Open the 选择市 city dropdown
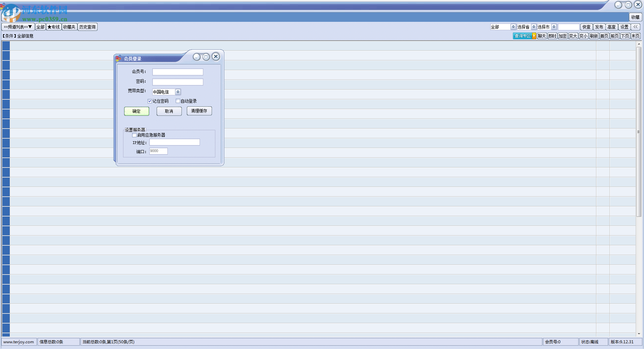This screenshot has height=349, width=644. [x=554, y=27]
